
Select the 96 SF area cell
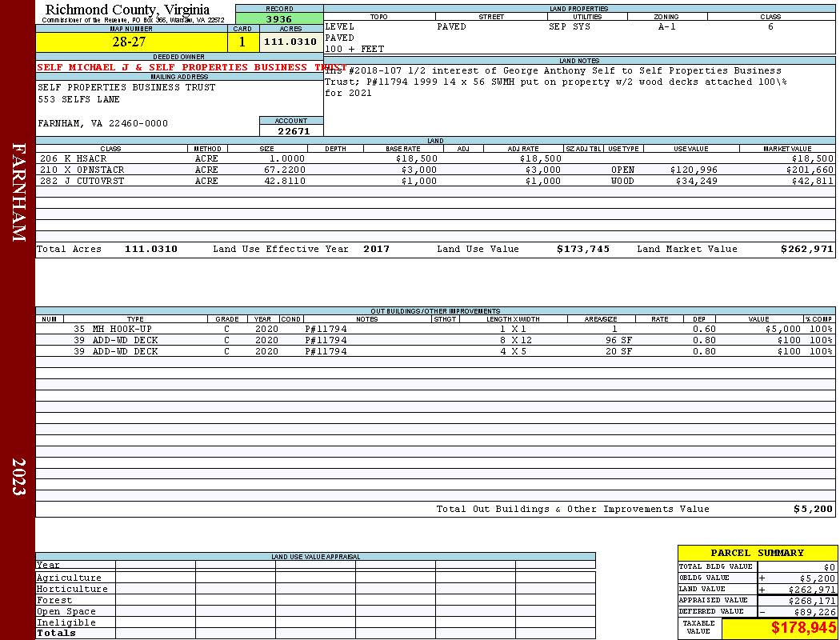coord(618,340)
